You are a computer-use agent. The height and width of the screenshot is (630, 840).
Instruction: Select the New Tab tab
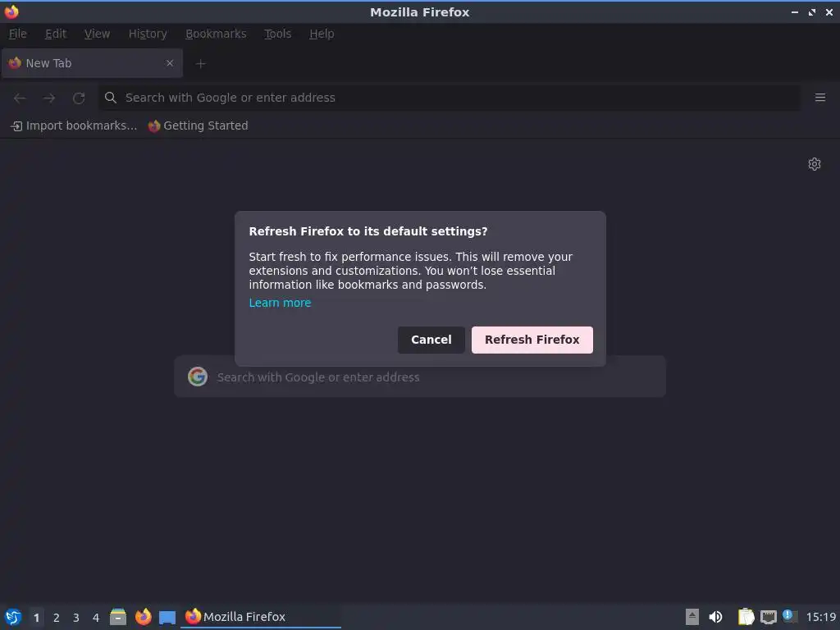click(x=92, y=63)
